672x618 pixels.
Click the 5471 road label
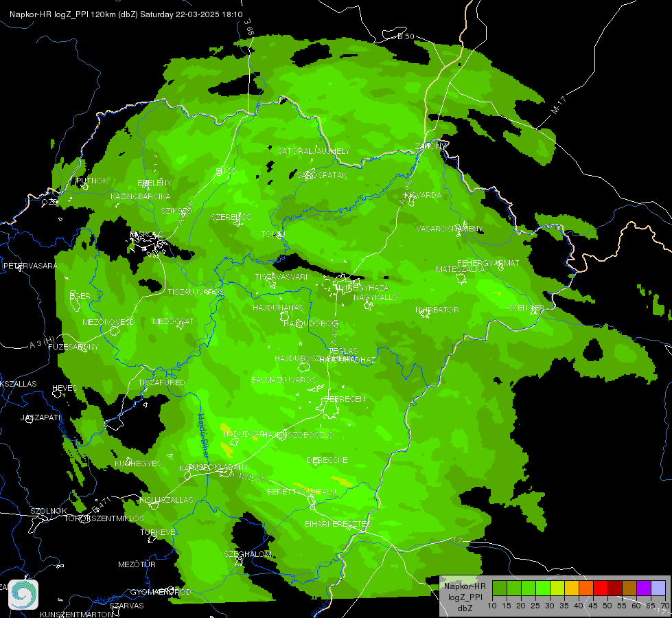pos(102,505)
